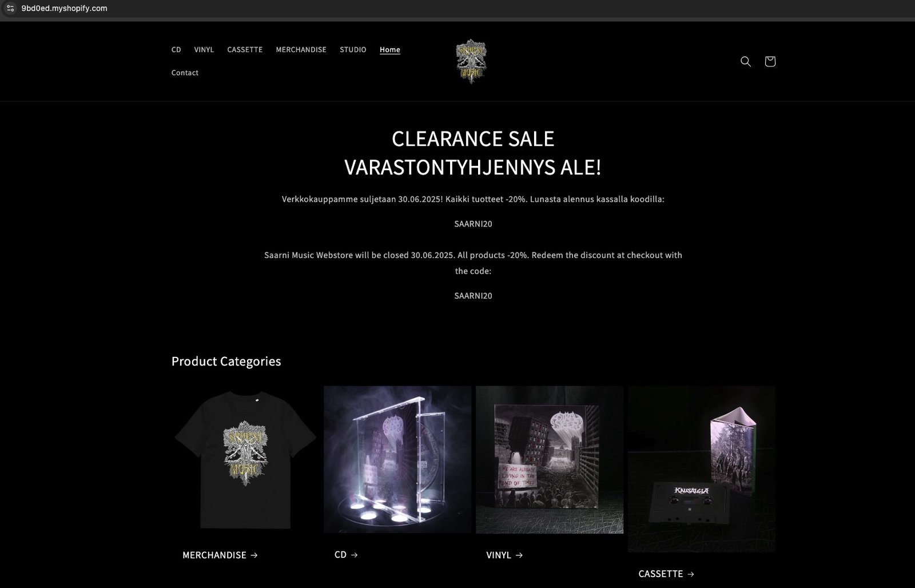This screenshot has width=915, height=588.
Task: Click the Kausalgia cassette image
Action: [x=702, y=469]
